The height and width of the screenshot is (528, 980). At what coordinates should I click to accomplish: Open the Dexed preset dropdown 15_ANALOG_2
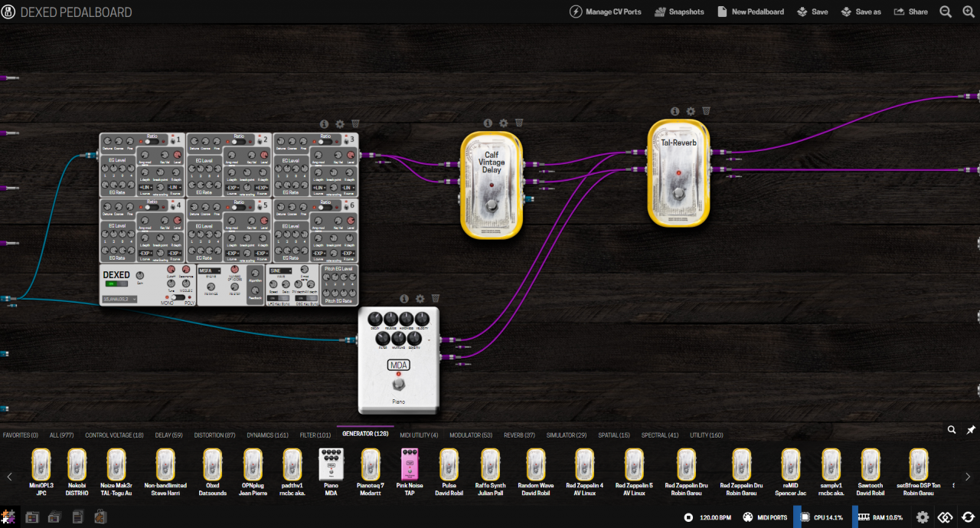pyautogui.click(x=121, y=298)
